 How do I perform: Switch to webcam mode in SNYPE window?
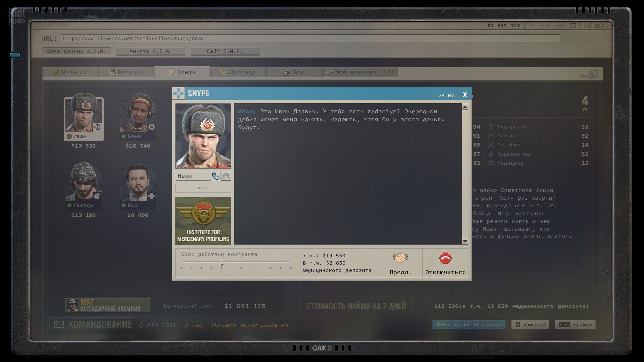pyautogui.click(x=226, y=176)
